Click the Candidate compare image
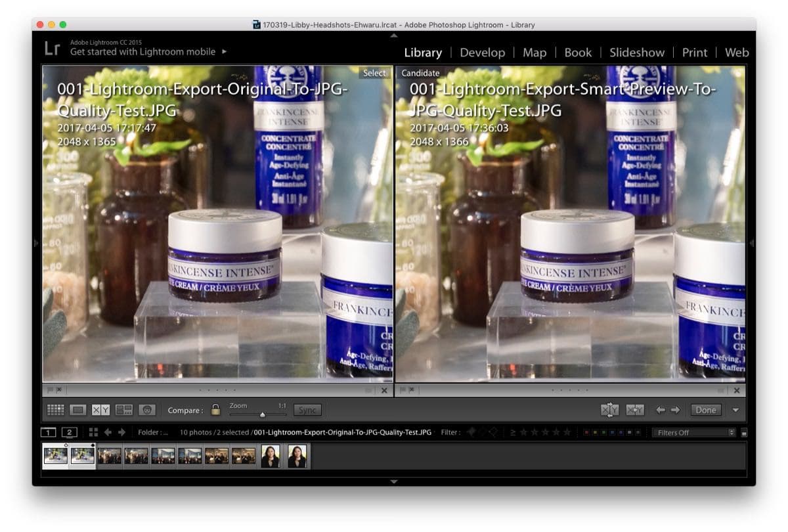Image resolution: width=788 pixels, height=532 pixels. (x=571, y=223)
